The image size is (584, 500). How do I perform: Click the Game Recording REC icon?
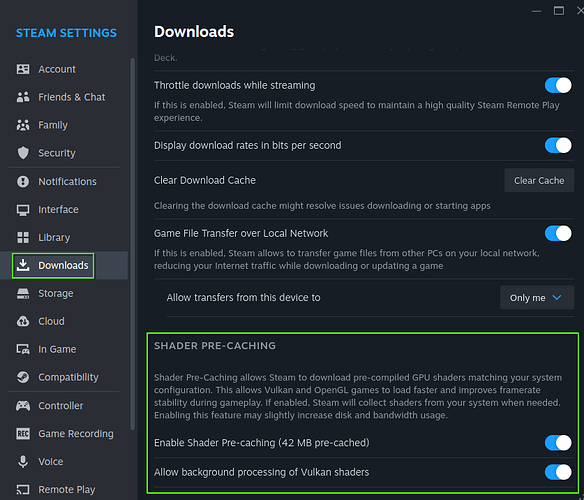(x=23, y=433)
